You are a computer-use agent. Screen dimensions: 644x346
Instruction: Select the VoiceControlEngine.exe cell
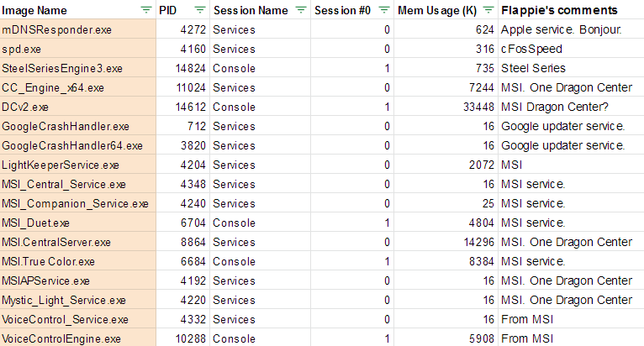78,338
